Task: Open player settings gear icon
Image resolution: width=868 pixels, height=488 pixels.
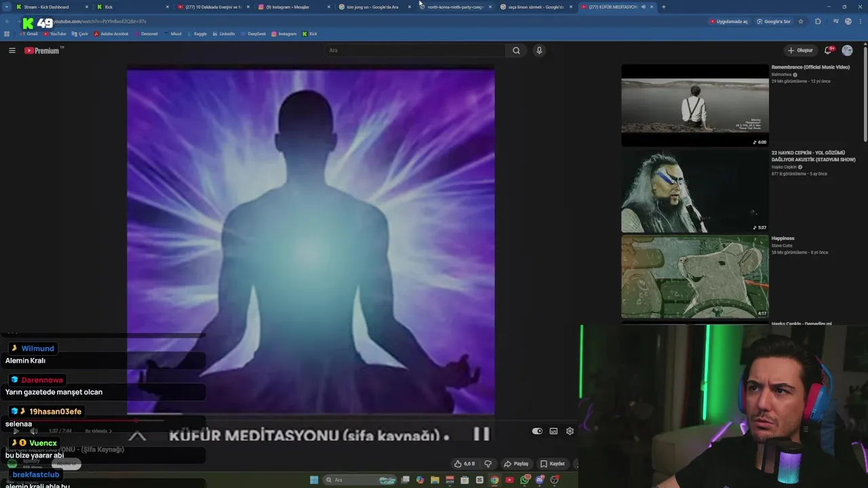Action: point(570,431)
